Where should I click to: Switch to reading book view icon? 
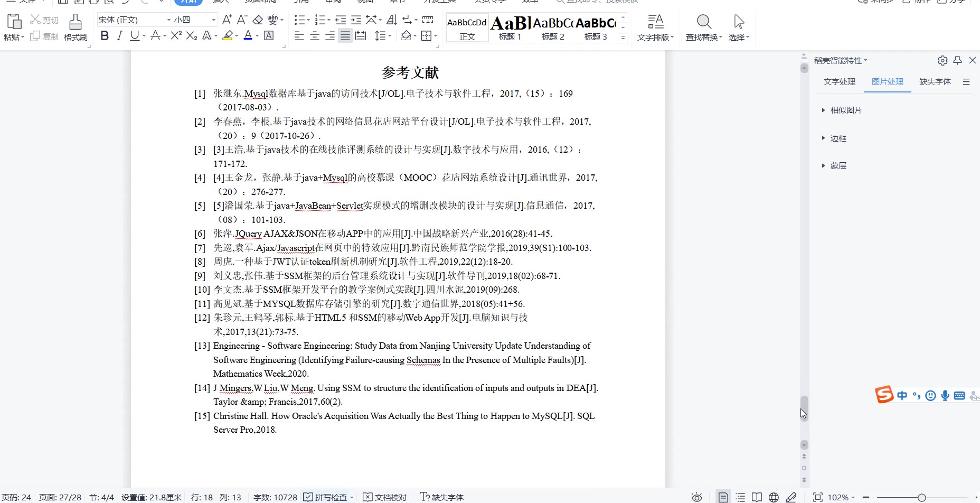(757, 497)
